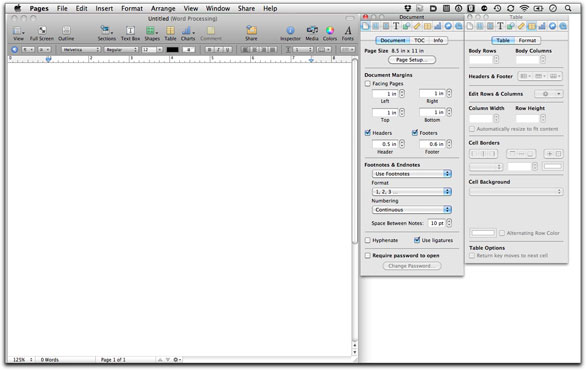This screenshot has width=586, height=370.
Task: Click the Share toolbar icon
Action: click(251, 33)
